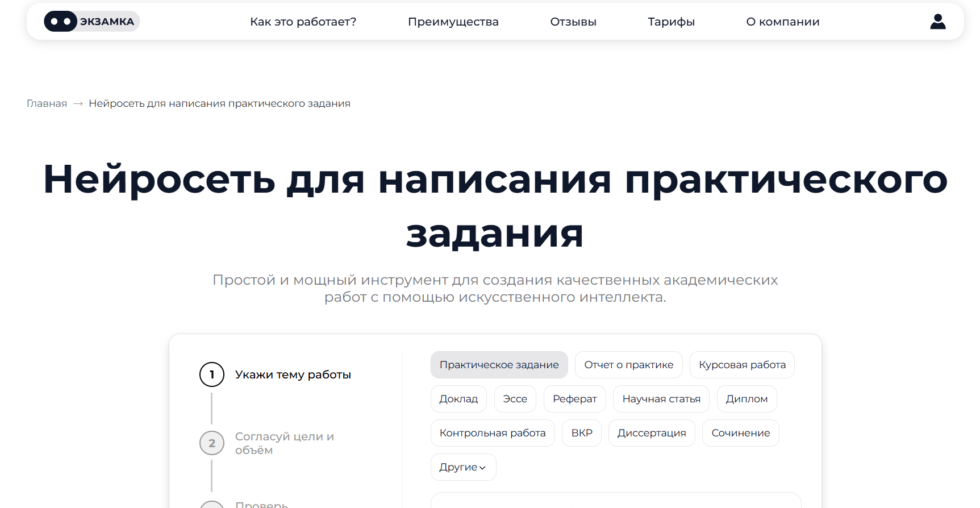Select the 'Курсовая работа' chip
980x508 pixels.
(x=742, y=365)
